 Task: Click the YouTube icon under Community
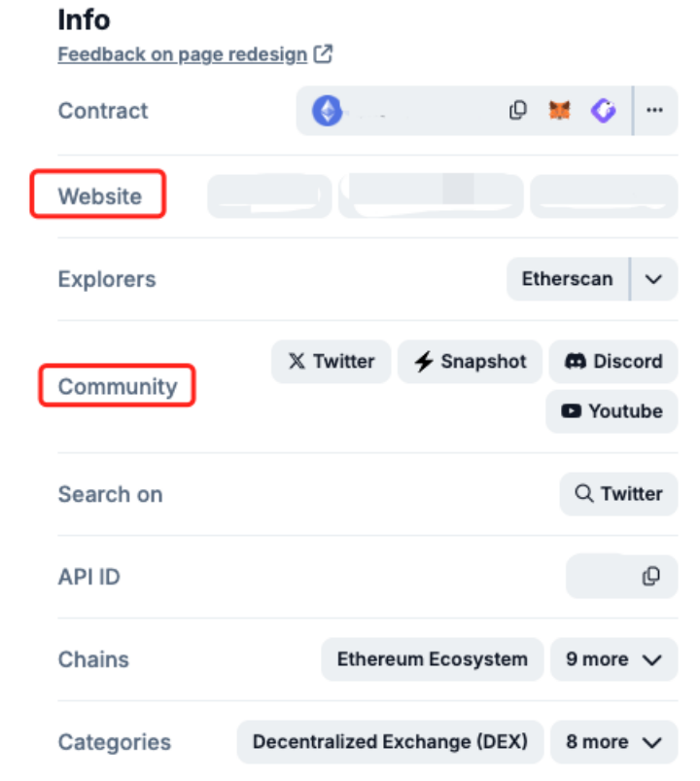tap(572, 411)
